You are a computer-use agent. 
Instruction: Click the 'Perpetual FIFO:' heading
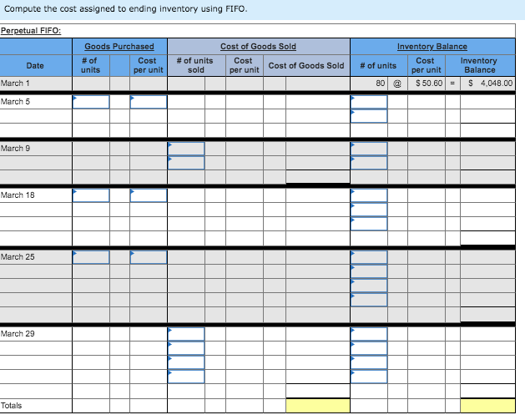31,31
